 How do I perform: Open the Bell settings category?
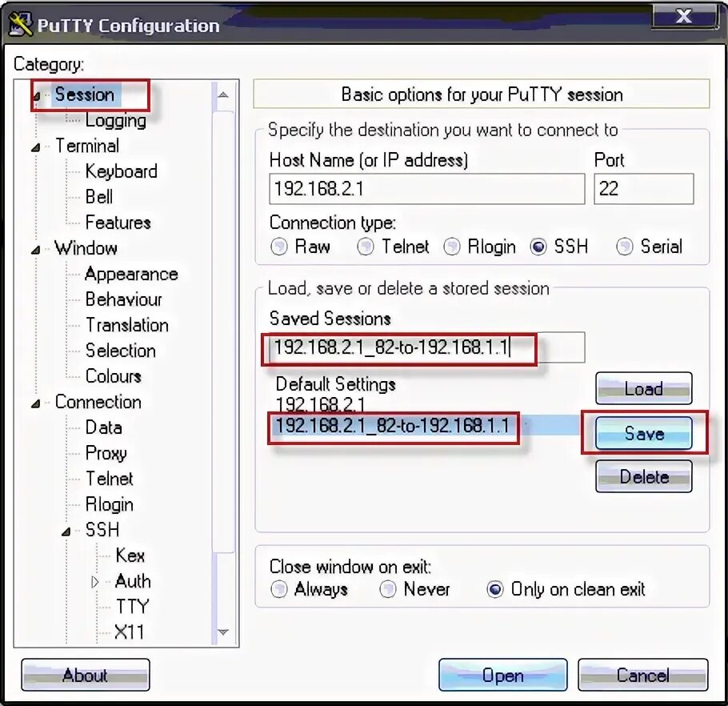pyautogui.click(x=99, y=197)
